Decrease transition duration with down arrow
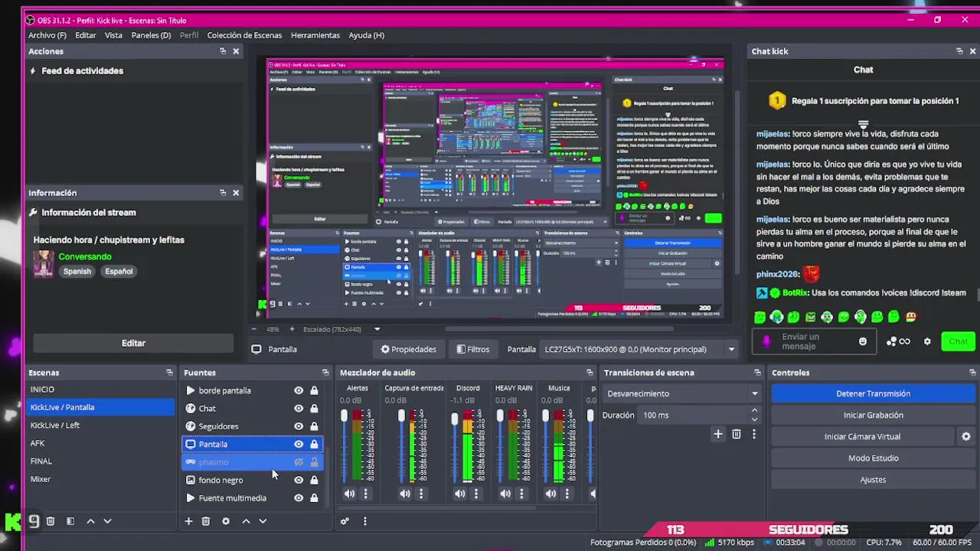 point(754,419)
